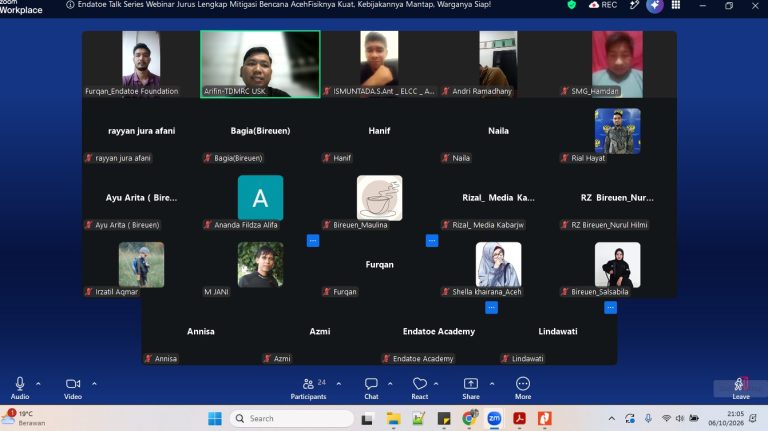This screenshot has width=768, height=431.
Task: Select the Andri Ramadhany video tile
Action: (x=498, y=64)
